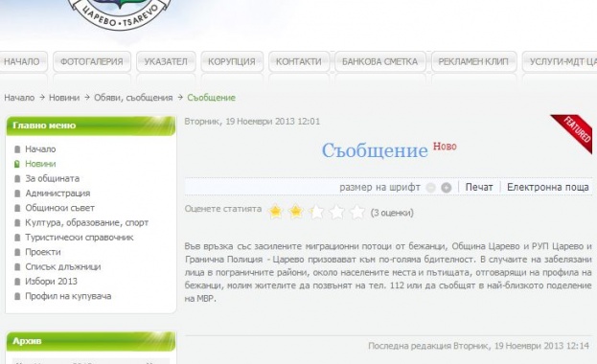Open Култура, образование, спорт in sidebar

pyautogui.click(x=87, y=223)
